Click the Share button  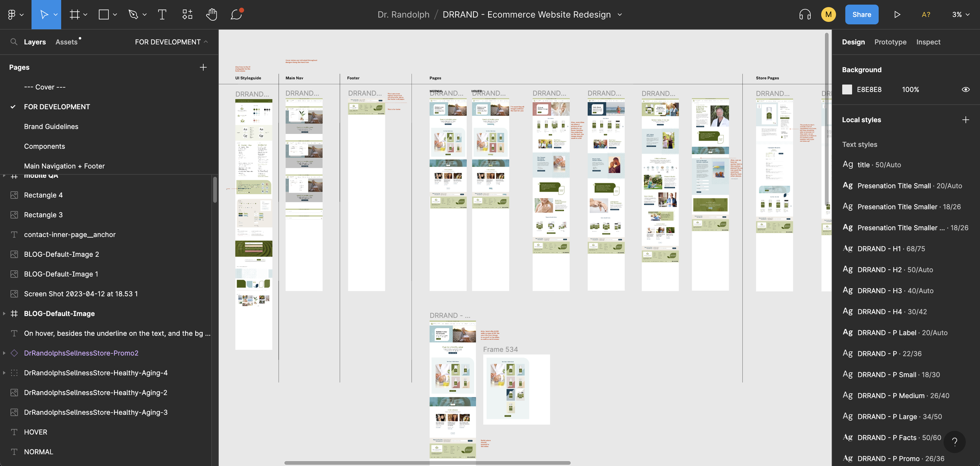(861, 14)
